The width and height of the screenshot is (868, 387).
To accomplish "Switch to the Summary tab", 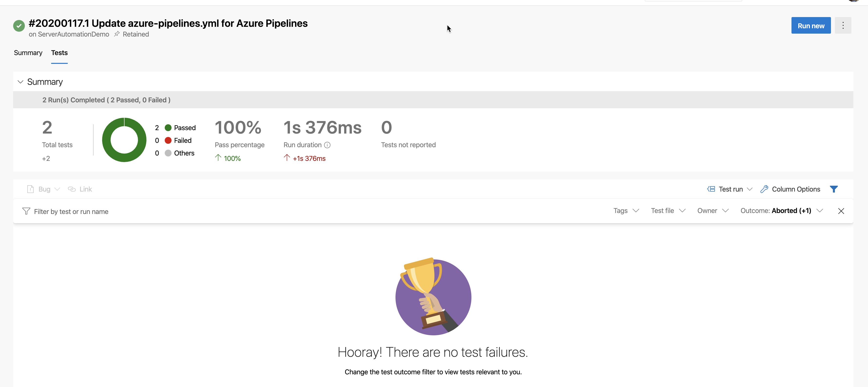I will click(x=28, y=53).
